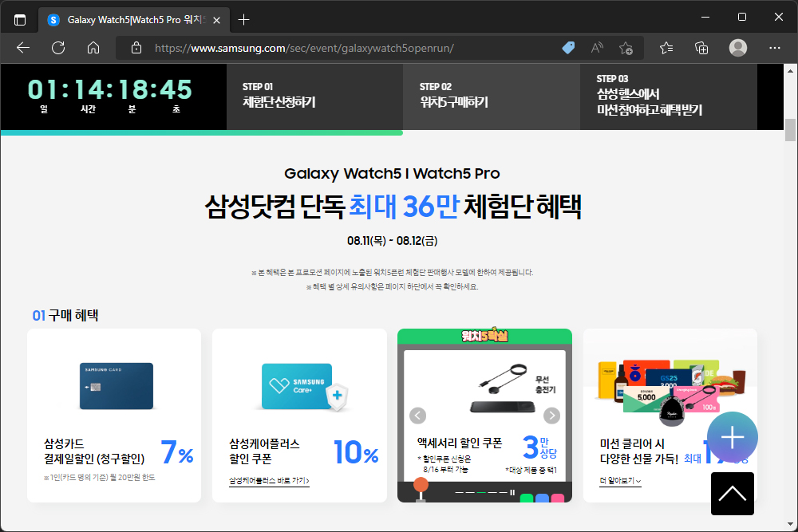Go to STEP 03 삼성헬스 미션 tab
The image size is (798, 532).
[669, 97]
